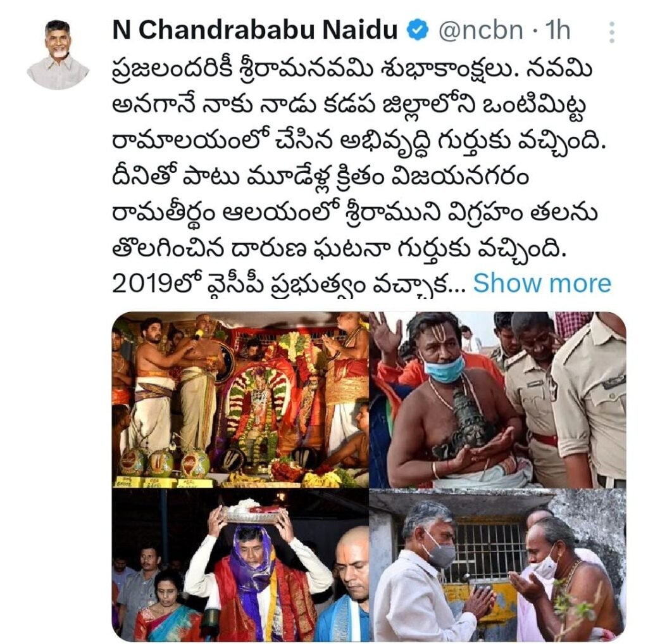
Task: Open the temple ceremony photo with decorated idol
Action: (x=240, y=400)
